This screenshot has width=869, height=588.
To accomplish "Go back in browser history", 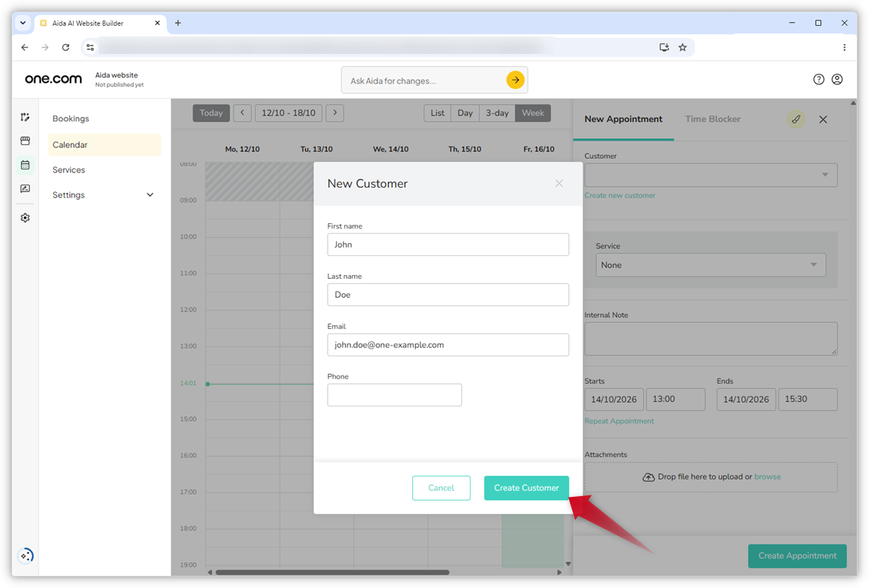I will pyautogui.click(x=24, y=47).
